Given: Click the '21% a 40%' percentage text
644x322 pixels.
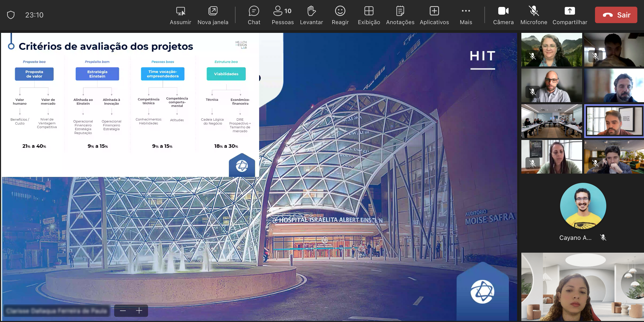Looking at the screenshot, I should [x=34, y=146].
